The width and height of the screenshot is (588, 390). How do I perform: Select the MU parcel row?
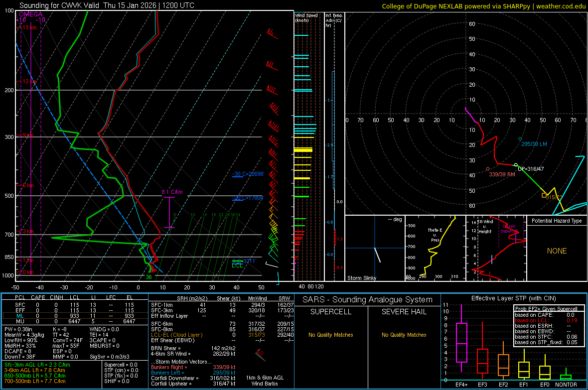(75, 321)
